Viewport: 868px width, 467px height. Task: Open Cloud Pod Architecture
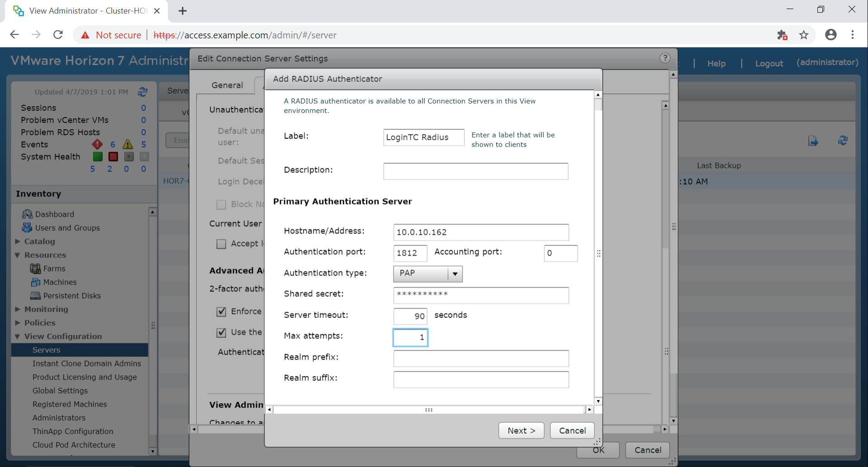(74, 445)
